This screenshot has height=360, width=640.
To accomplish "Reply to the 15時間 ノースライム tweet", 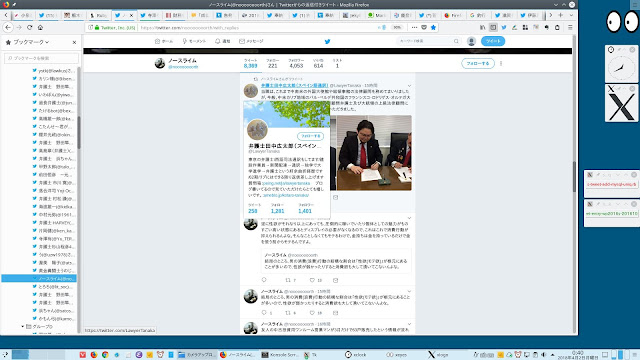I will pyautogui.click(x=264, y=313).
